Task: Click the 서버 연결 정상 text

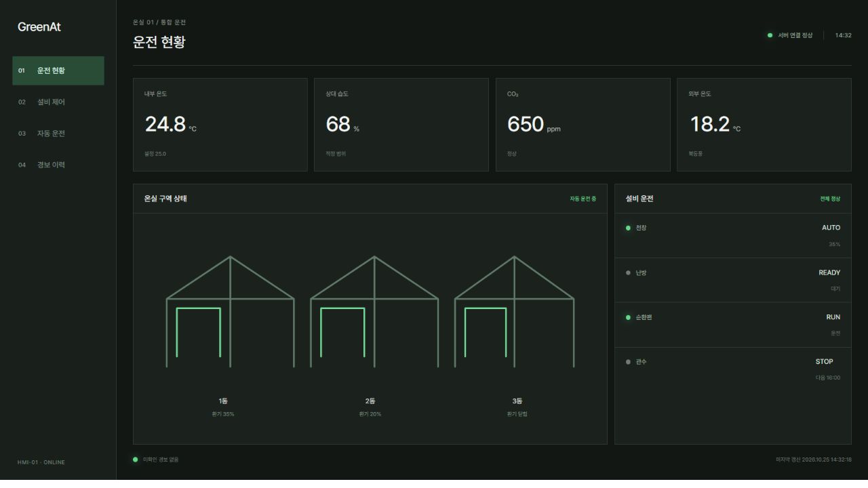Action: [795, 35]
